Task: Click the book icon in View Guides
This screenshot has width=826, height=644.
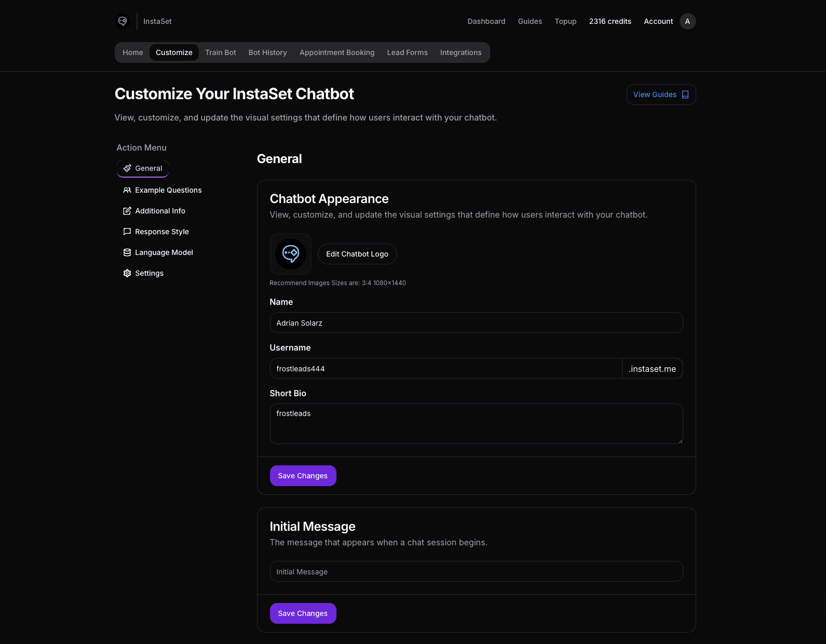Action: 685,95
